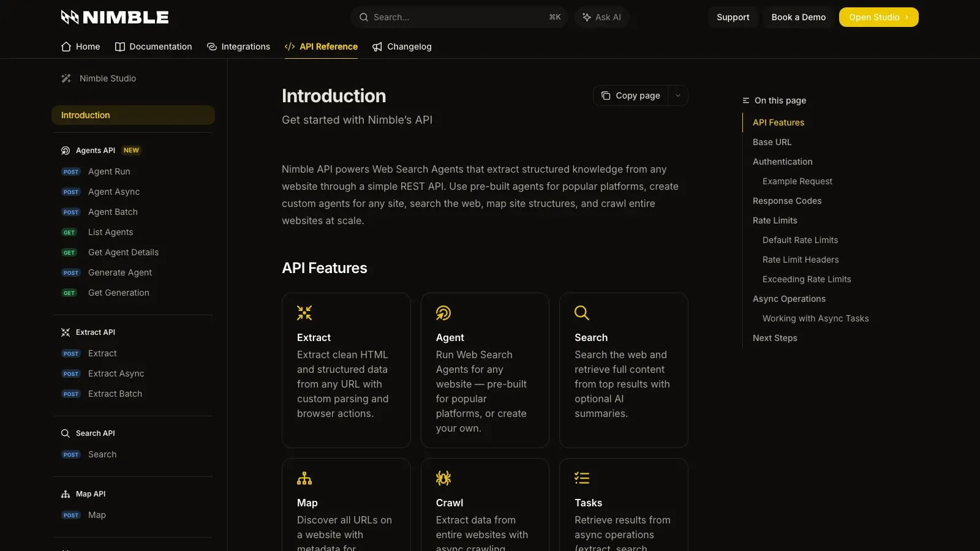Viewport: 980px width, 551px height.
Task: Click the GET badge beside List Agents
Action: click(69, 233)
